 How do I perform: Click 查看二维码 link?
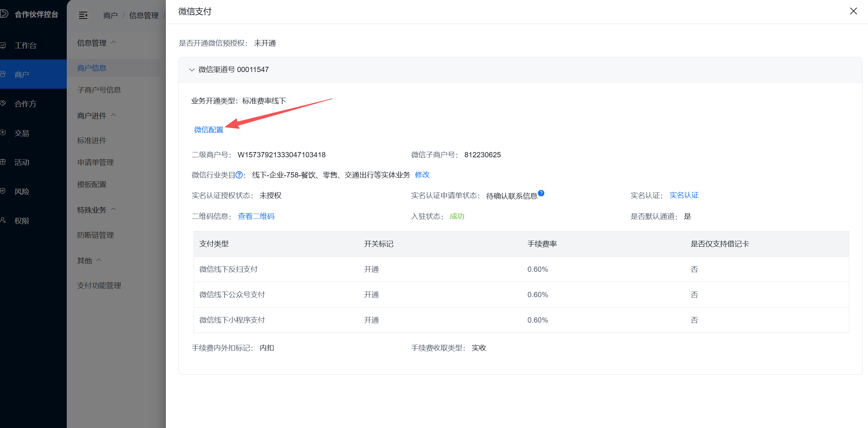coord(256,216)
